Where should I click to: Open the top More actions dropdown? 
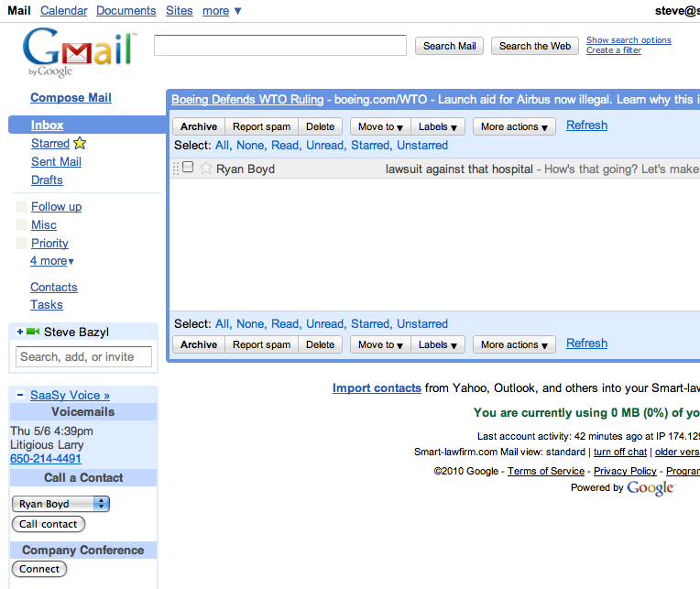[x=514, y=126]
